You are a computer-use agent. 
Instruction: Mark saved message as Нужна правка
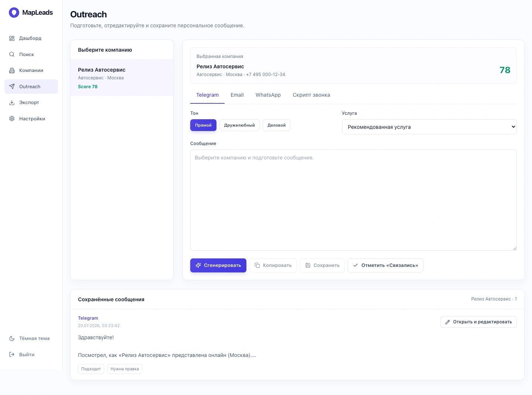click(x=125, y=369)
